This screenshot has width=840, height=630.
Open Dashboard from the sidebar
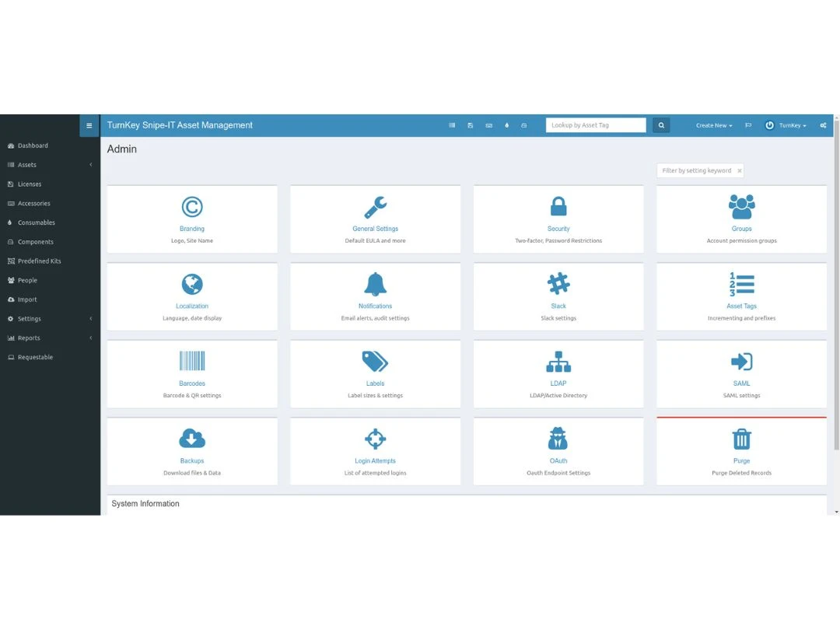33,145
